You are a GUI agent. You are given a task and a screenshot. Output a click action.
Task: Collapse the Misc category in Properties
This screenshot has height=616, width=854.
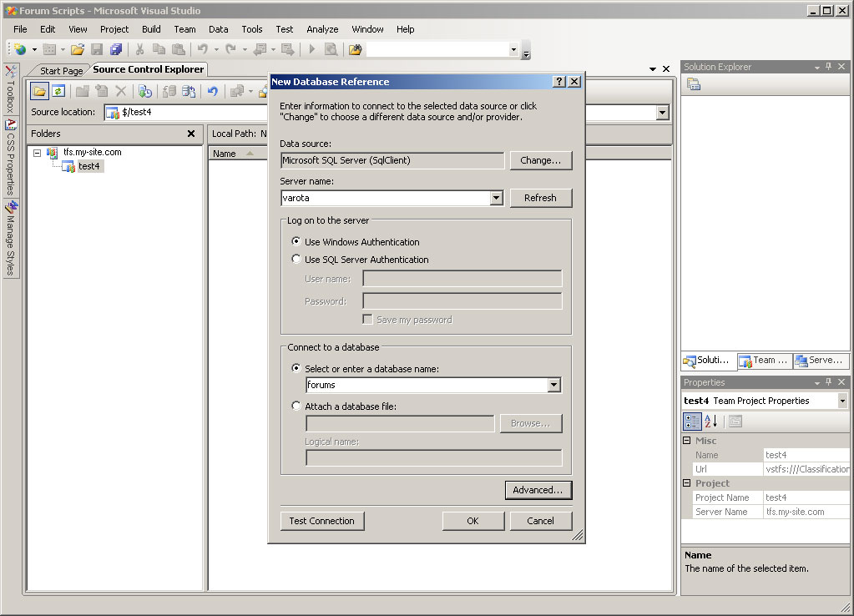687,440
